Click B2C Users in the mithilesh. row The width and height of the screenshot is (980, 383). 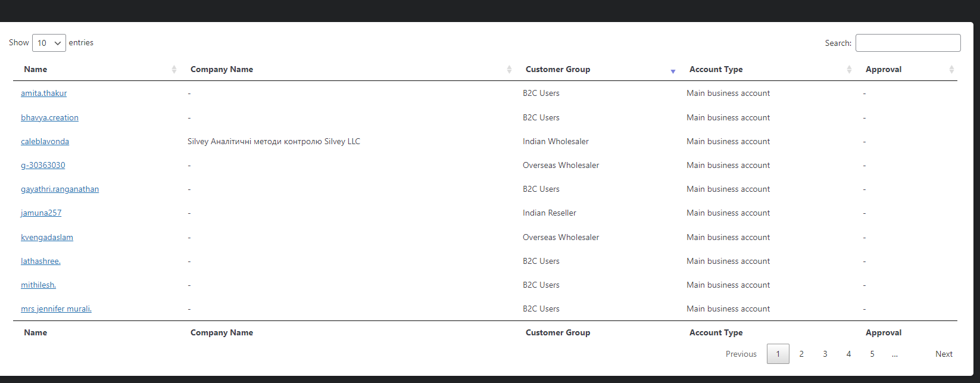(x=541, y=285)
